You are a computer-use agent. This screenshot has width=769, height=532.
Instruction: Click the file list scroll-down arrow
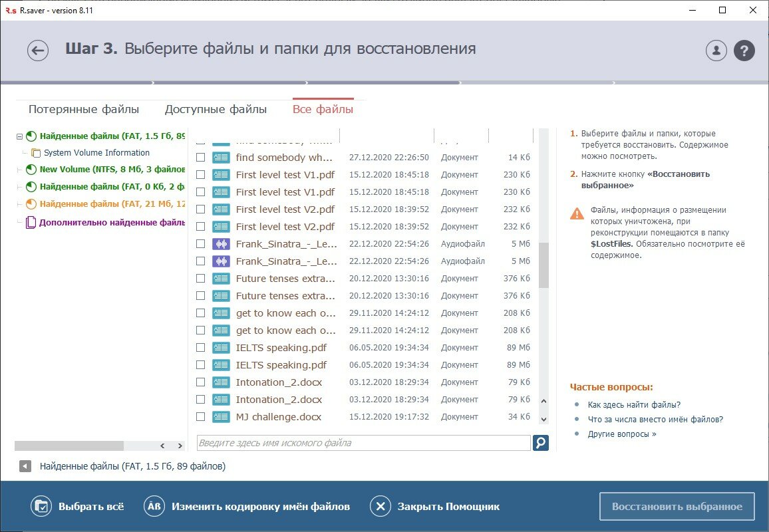click(x=543, y=420)
